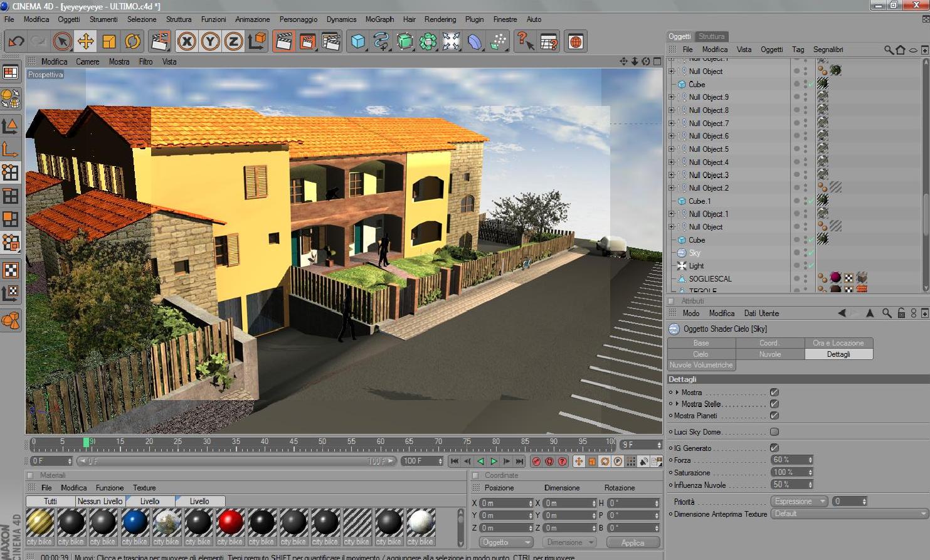Screen dimensions: 930x560
Task: Click the record keyframe red button
Action: [x=536, y=462]
